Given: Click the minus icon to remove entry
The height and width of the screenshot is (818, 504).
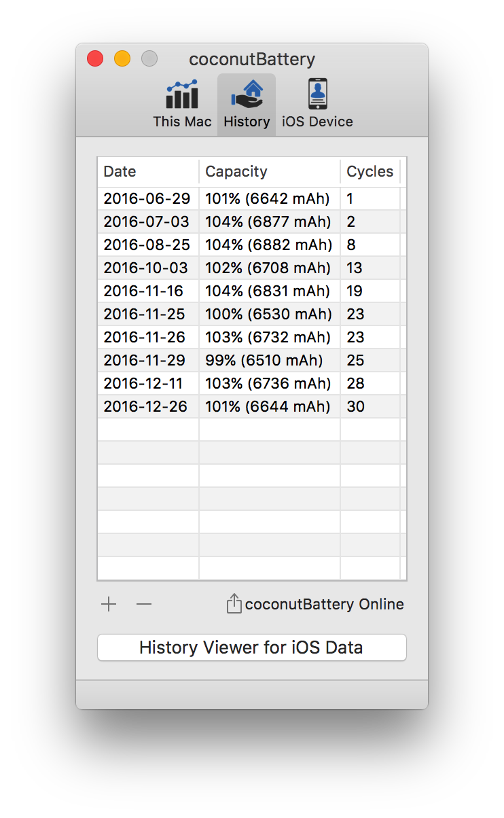Looking at the screenshot, I should point(144,604).
